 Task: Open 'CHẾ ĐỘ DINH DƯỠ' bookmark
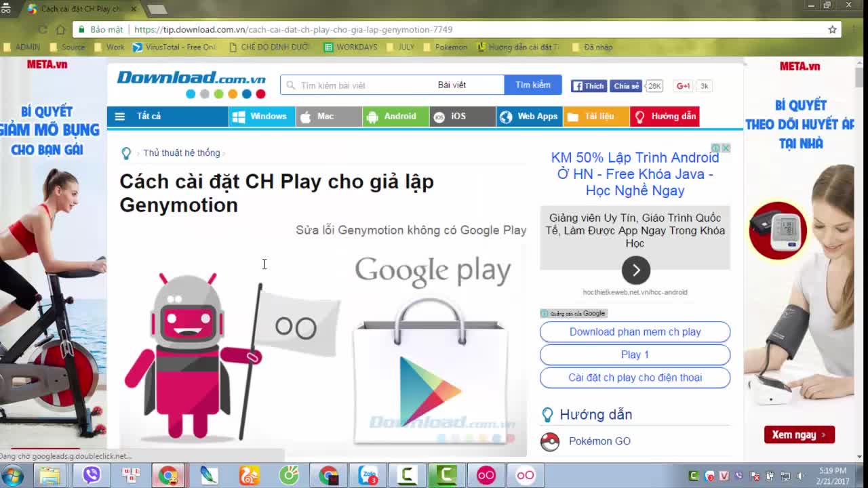(269, 47)
